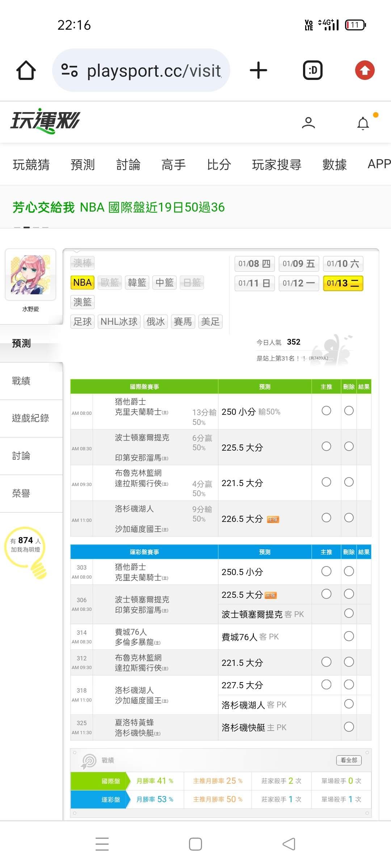Open the browser tab switcher icon
This screenshot has height=868, width=391.
coord(312,70)
